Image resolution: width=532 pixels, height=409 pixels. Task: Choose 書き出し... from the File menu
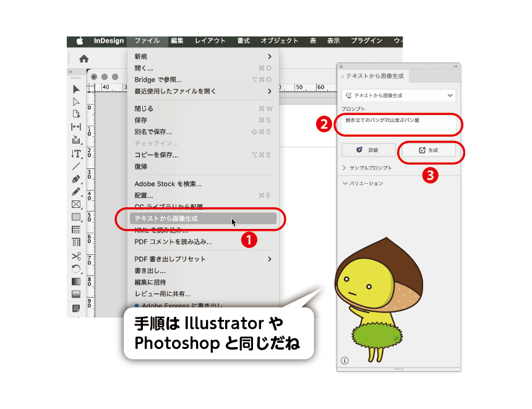204,271
